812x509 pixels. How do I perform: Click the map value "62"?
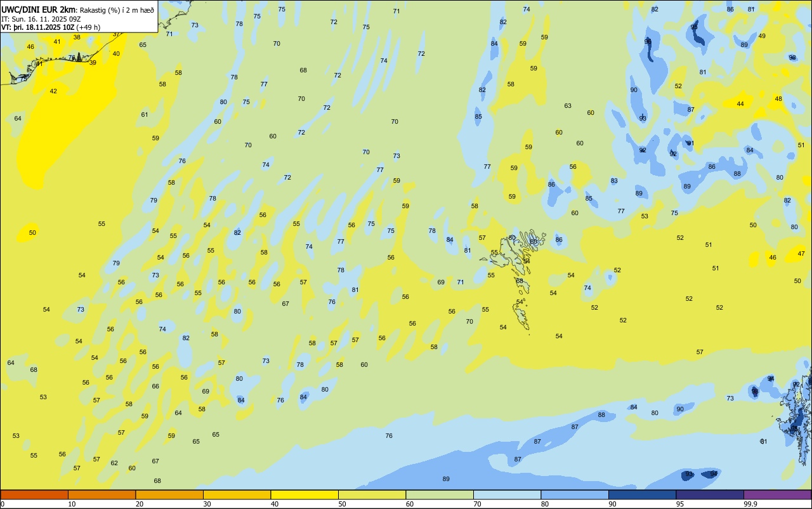tap(114, 463)
